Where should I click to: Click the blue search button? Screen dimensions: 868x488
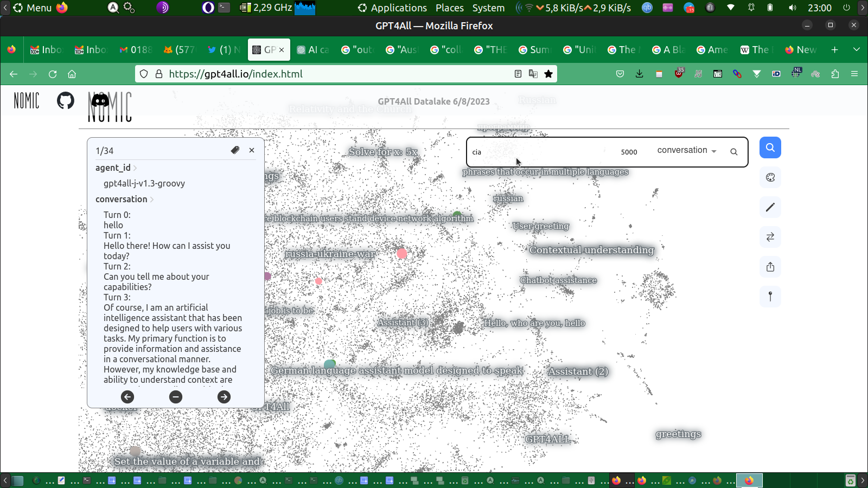pos(770,147)
